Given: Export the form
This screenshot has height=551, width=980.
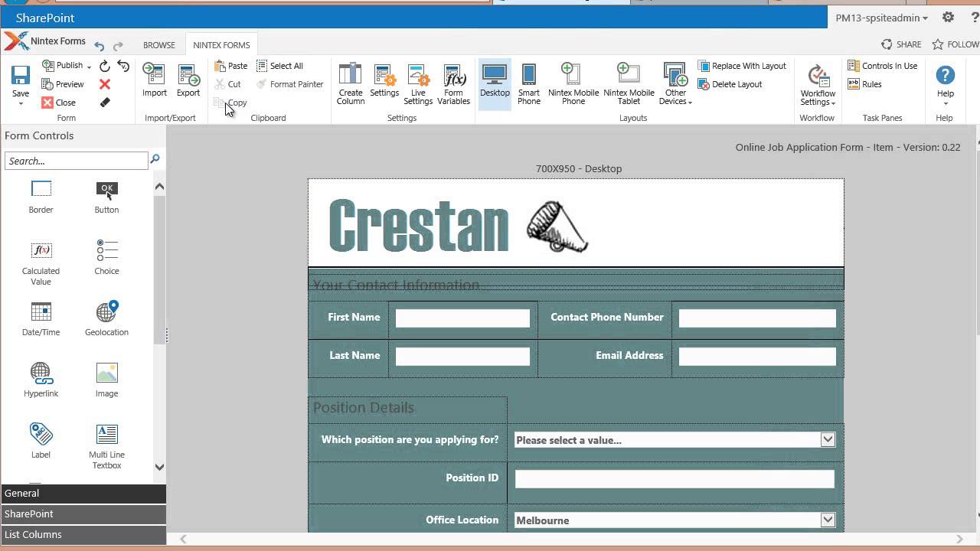Looking at the screenshot, I should pos(188,81).
